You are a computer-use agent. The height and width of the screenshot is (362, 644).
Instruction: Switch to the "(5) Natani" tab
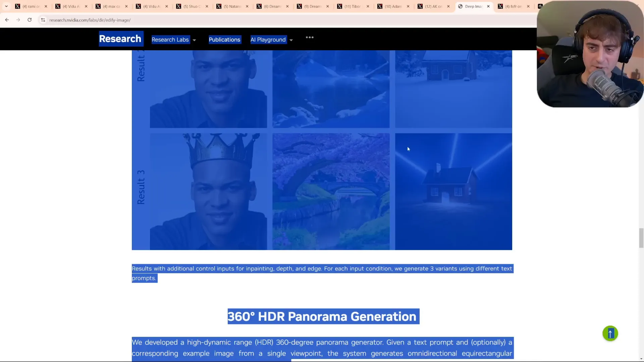(x=232, y=6)
